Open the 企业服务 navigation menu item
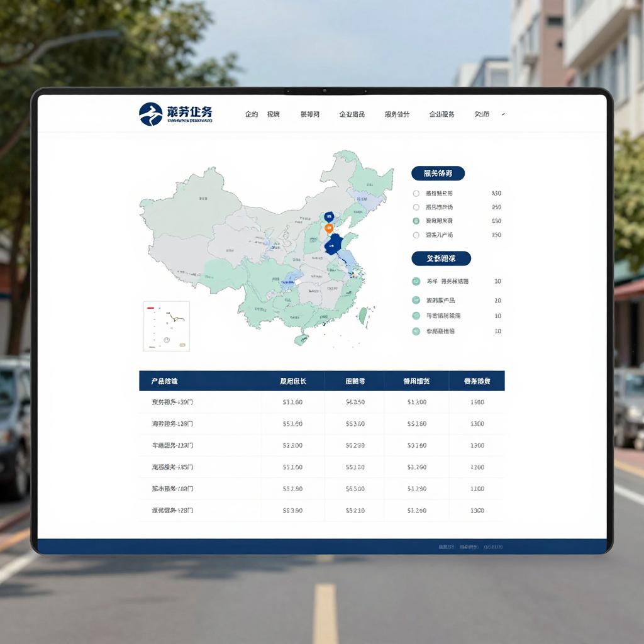Screen dimensions: 644x644 tap(441, 114)
